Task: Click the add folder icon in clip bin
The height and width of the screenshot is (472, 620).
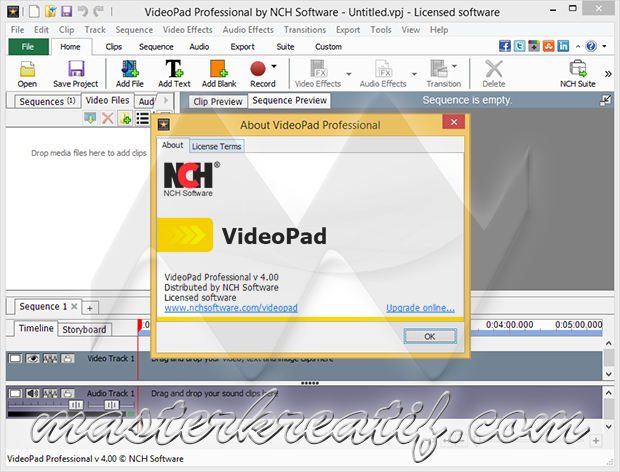Action: coord(125,118)
